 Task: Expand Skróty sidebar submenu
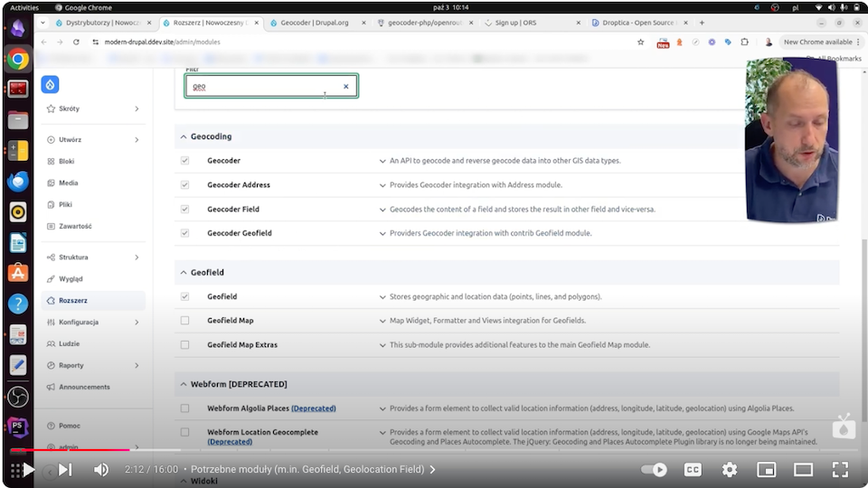click(x=137, y=109)
